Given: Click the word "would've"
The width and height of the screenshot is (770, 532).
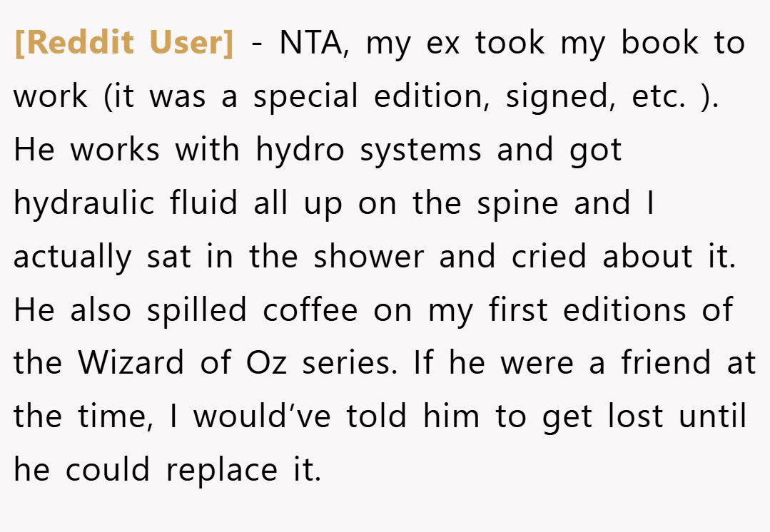Looking at the screenshot, I should tap(262, 416).
